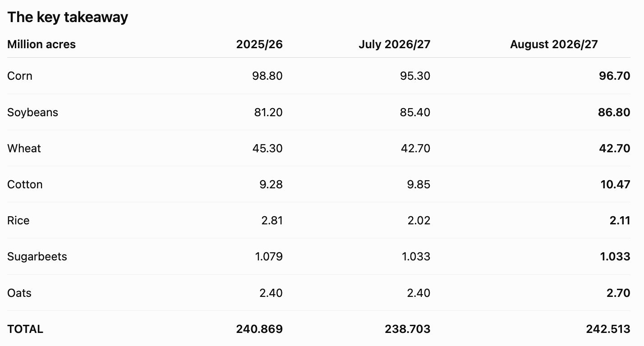
Task: Select the Rice row label
Action: click(x=18, y=220)
